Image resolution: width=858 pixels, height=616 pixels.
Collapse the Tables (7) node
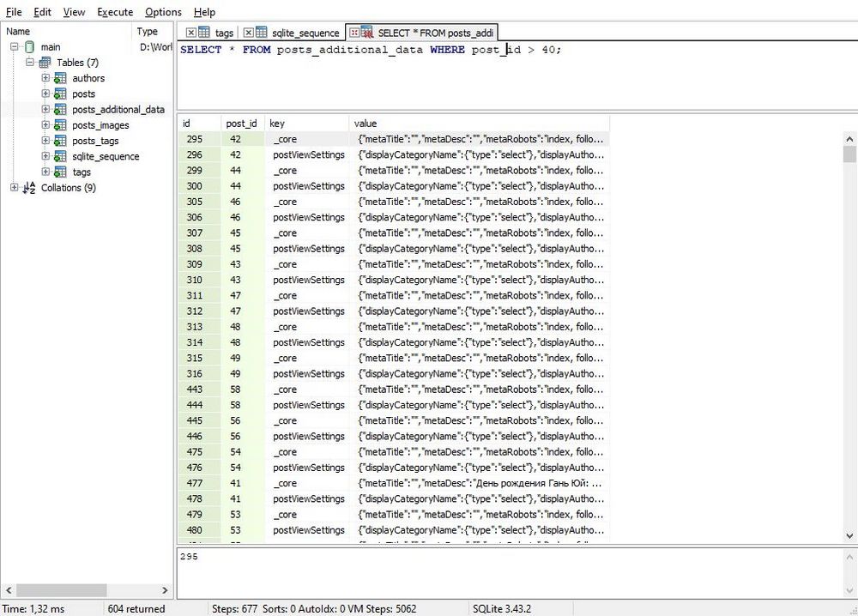pyautogui.click(x=30, y=63)
